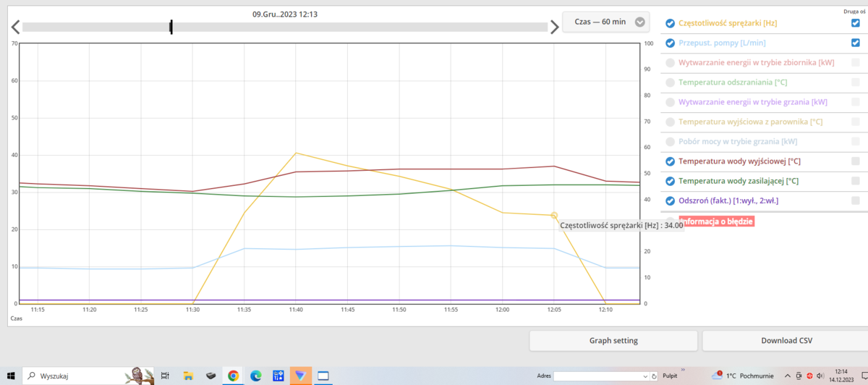Open Microsoft Edge from the taskbar
868x385 pixels.
coord(255,376)
